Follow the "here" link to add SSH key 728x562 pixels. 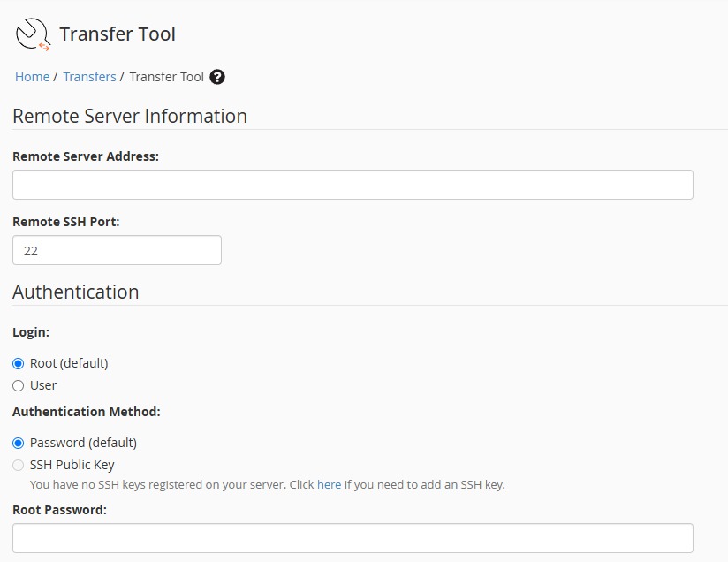(329, 484)
